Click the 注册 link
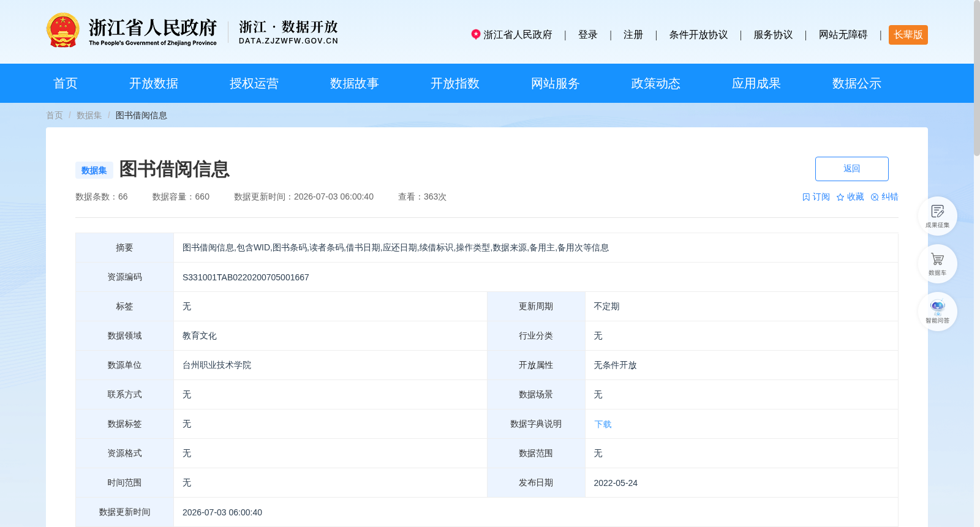 click(633, 35)
